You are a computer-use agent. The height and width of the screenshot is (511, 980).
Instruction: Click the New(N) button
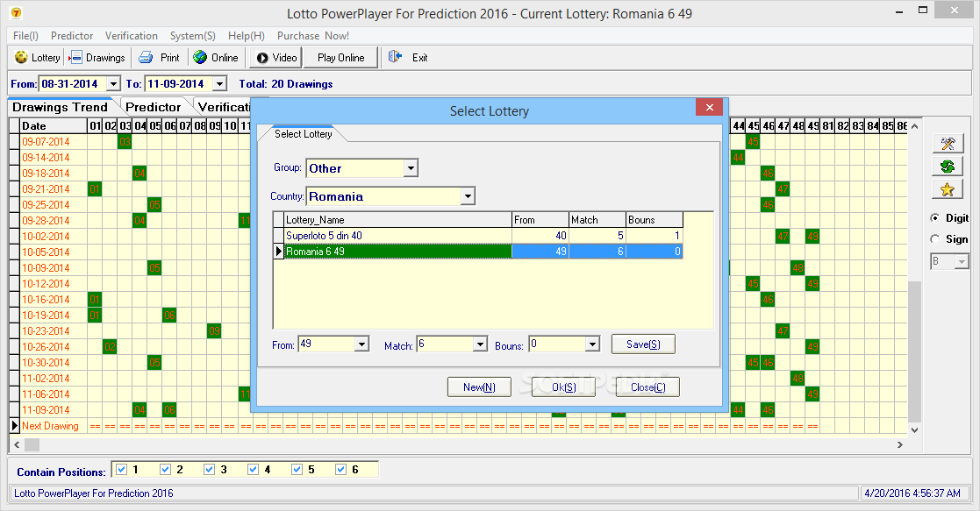[x=479, y=387]
